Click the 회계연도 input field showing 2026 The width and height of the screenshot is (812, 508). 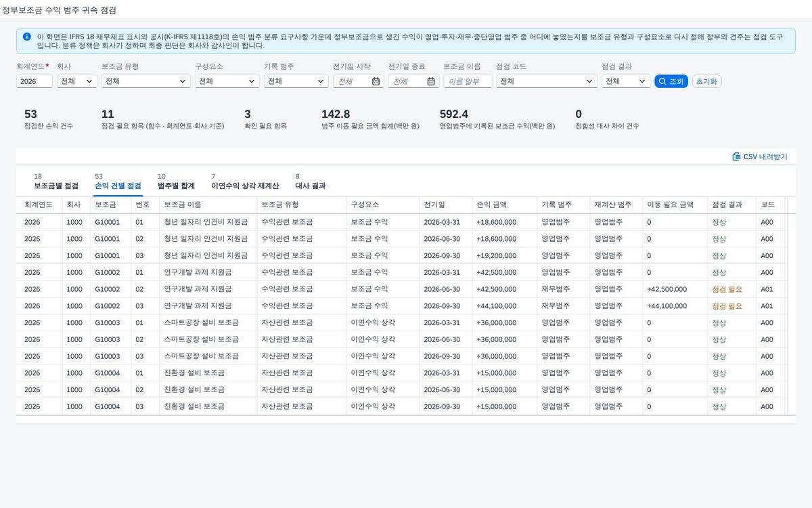click(x=35, y=81)
